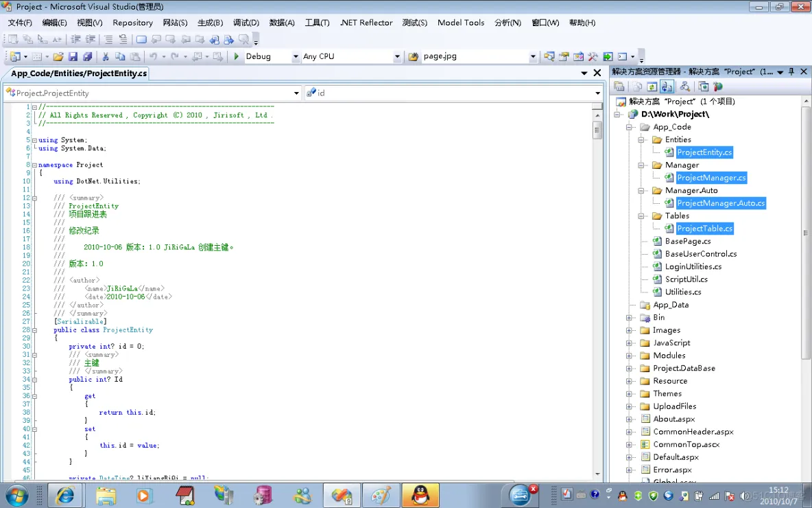The width and height of the screenshot is (812, 508).
Task: Open the Start Page green arrow icon
Action: pos(608,56)
